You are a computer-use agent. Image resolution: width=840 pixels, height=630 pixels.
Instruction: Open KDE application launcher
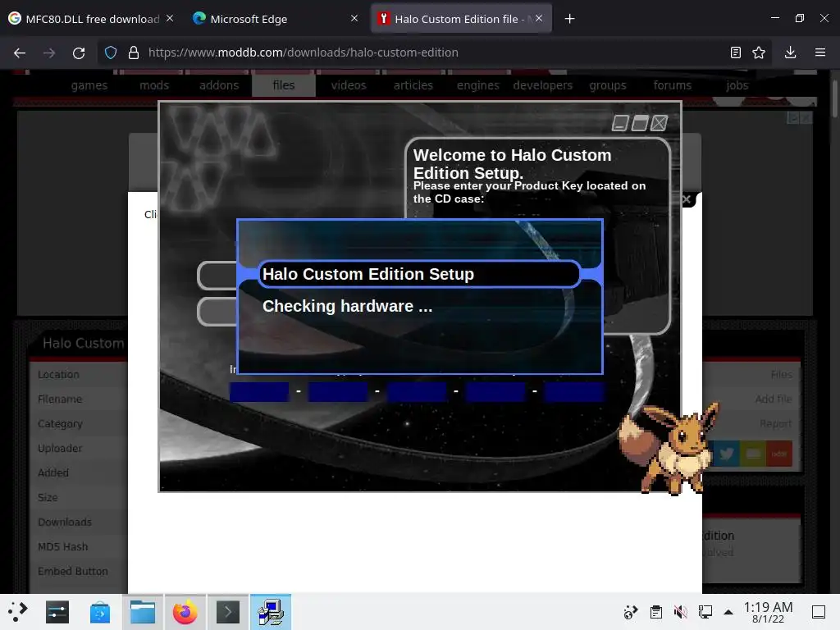pyautogui.click(x=18, y=612)
